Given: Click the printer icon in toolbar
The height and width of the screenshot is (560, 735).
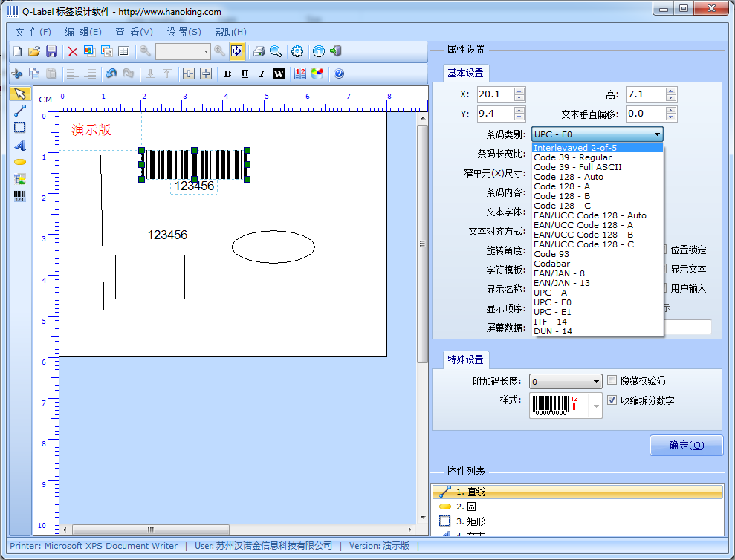Looking at the screenshot, I should coord(259,51).
